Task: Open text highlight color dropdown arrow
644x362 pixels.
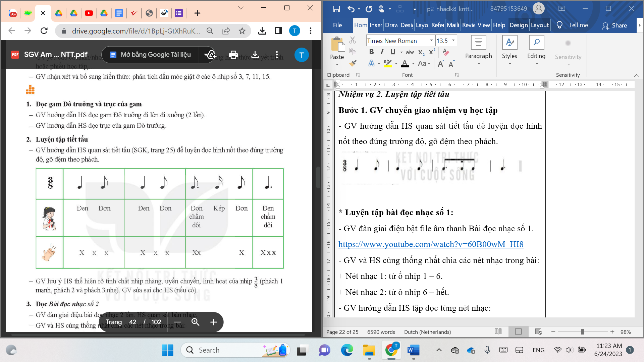Action: [x=396, y=63]
